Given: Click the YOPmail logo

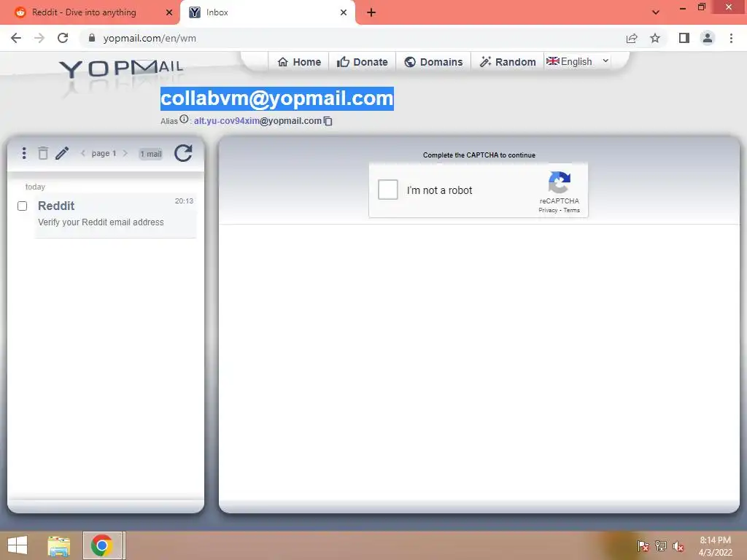Looking at the screenshot, I should point(121,69).
